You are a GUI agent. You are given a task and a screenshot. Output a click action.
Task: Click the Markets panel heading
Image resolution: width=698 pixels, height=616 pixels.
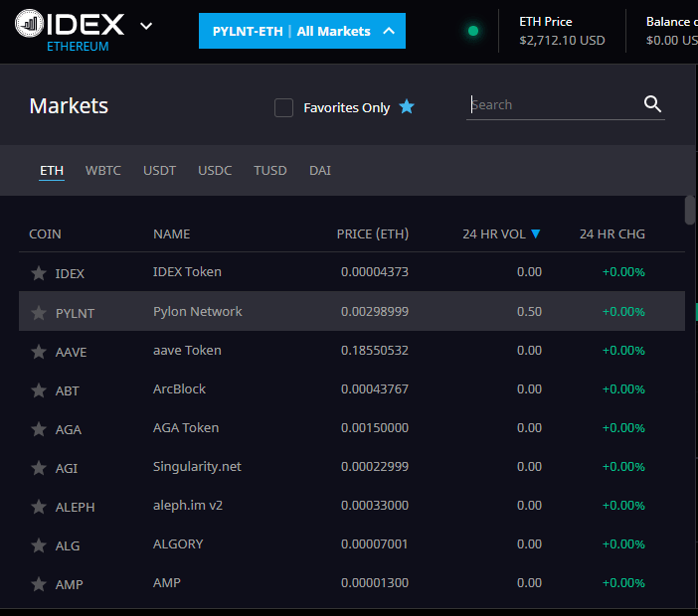(x=69, y=106)
